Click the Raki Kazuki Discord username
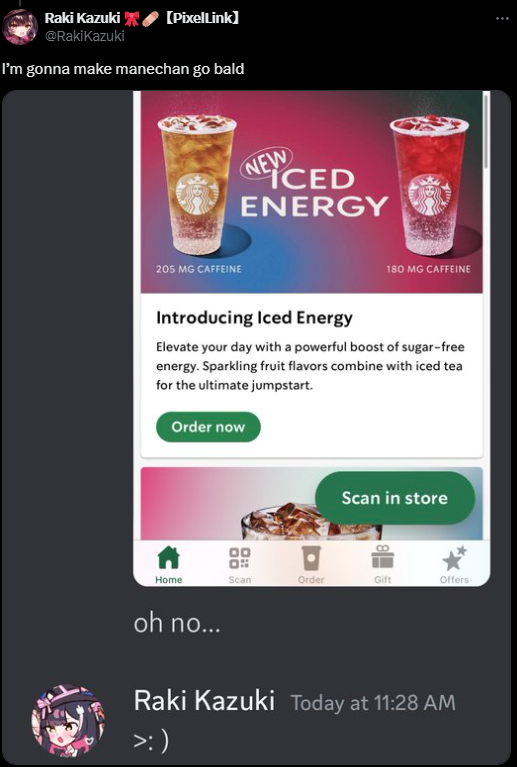This screenshot has width=517, height=767. click(204, 700)
